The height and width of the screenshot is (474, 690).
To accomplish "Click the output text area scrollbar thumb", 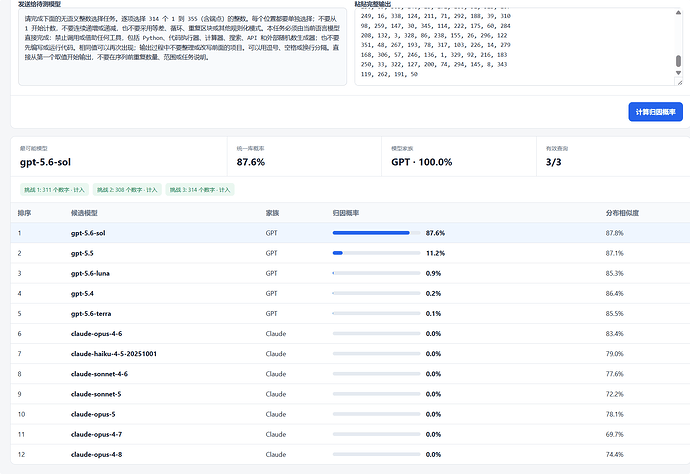I will (x=678, y=61).
